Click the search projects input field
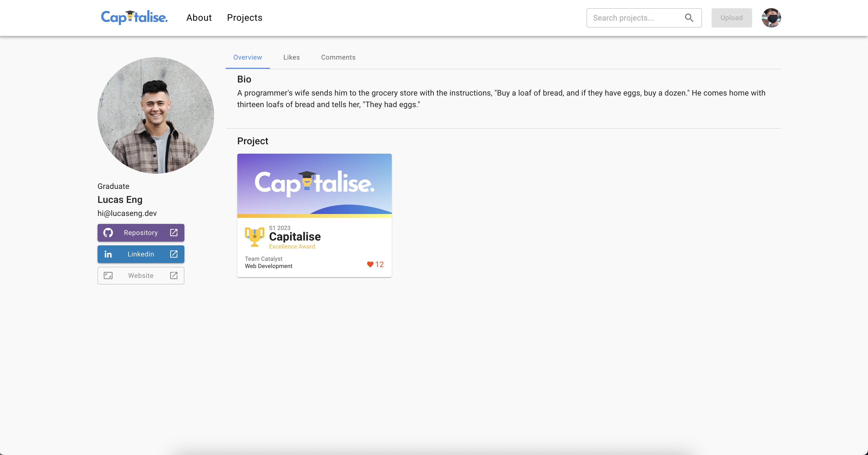 click(633, 18)
